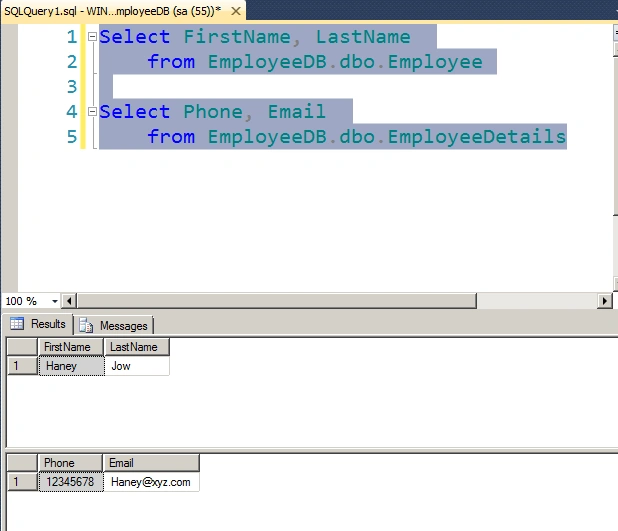The height and width of the screenshot is (531, 618).
Task: Collapse the first Select statement block
Action: pyautogui.click(x=92, y=37)
